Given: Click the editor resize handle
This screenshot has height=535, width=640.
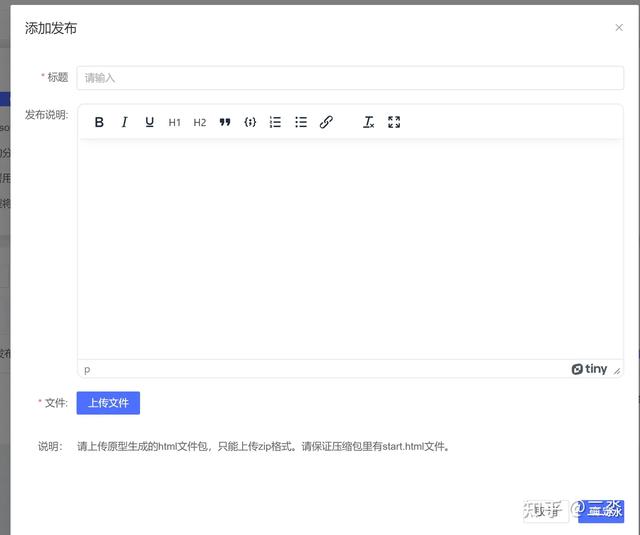Looking at the screenshot, I should tap(617, 371).
